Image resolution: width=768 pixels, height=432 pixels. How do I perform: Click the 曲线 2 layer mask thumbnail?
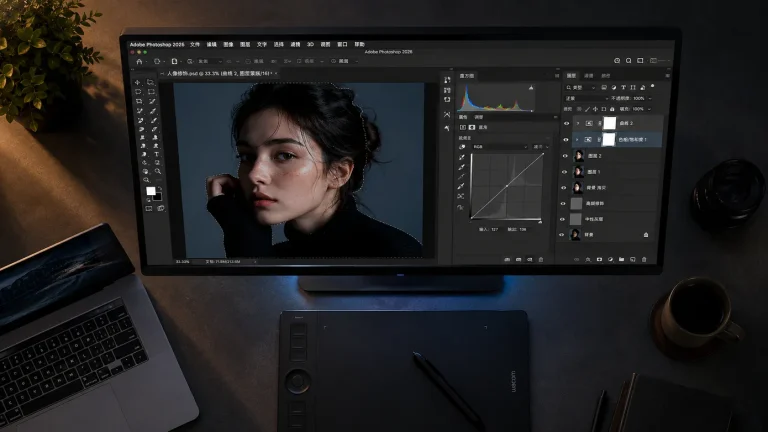(x=609, y=123)
